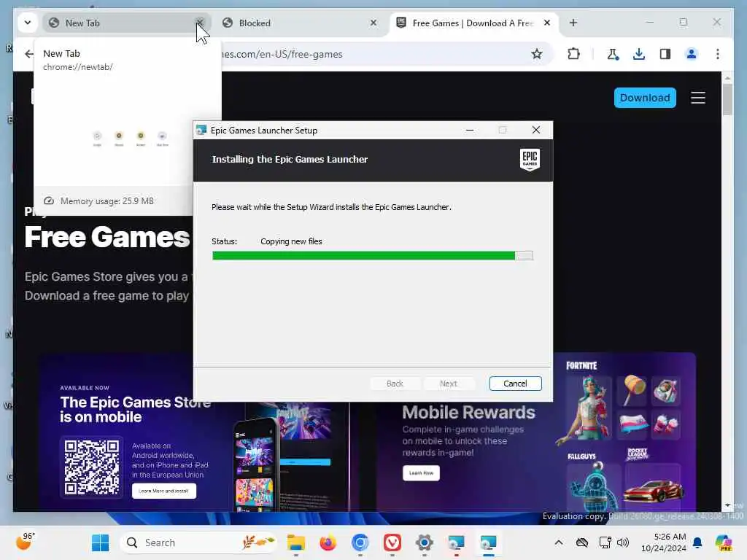Show Chrome downloads
Screen dimensions: 747x560
pyautogui.click(x=639, y=54)
